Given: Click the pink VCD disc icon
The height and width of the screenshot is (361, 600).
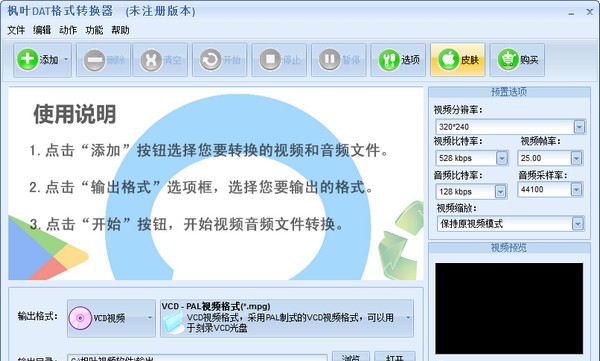Looking at the screenshot, I should [80, 318].
